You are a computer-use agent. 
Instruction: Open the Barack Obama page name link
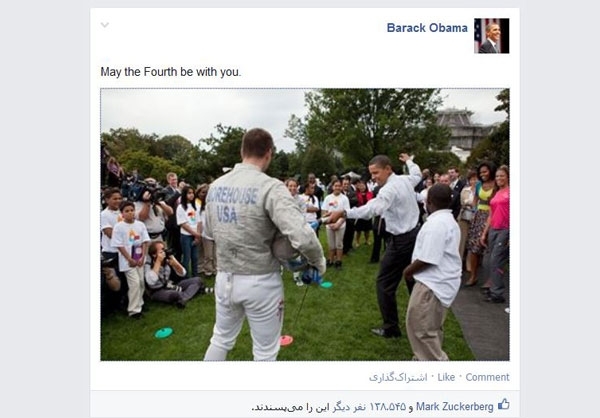coord(427,28)
